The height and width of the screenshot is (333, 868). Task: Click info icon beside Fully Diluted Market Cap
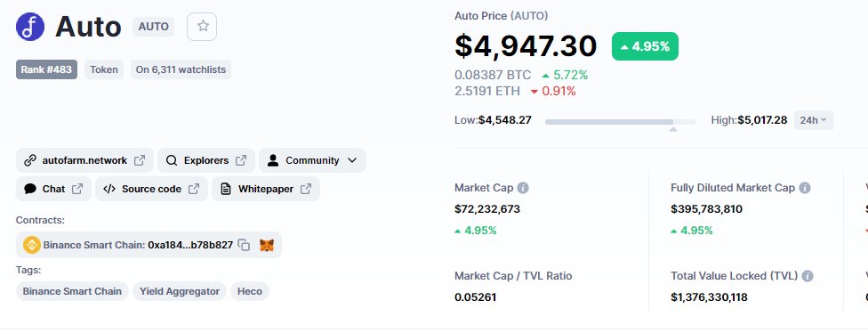click(805, 188)
